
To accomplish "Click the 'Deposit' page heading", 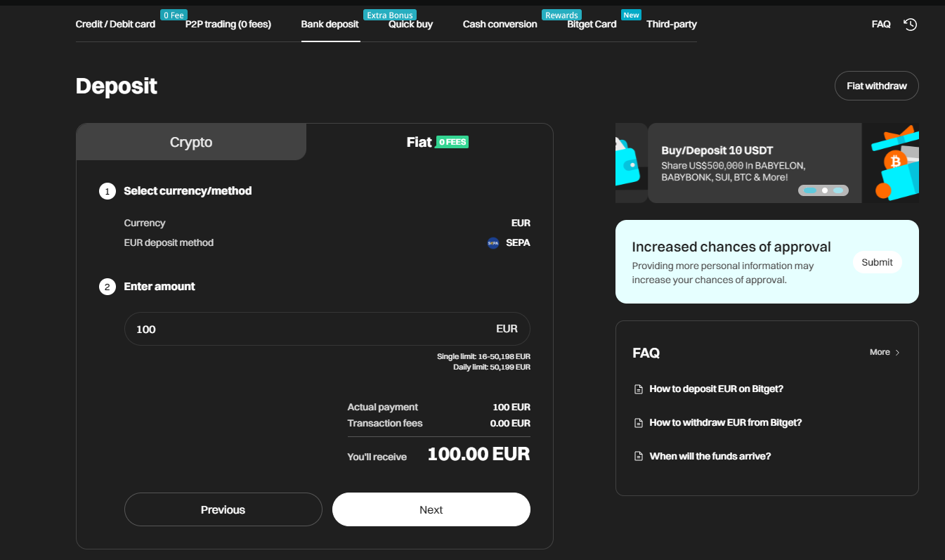I will [117, 86].
